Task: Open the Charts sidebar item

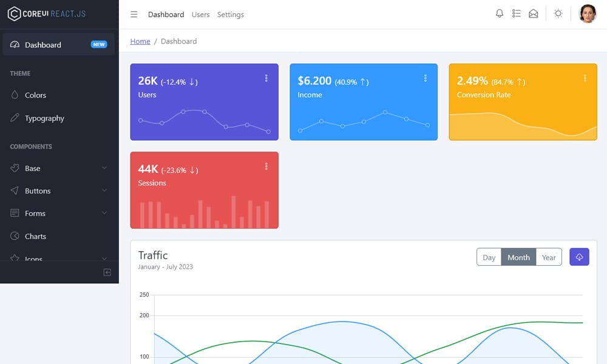Action: coord(58,236)
